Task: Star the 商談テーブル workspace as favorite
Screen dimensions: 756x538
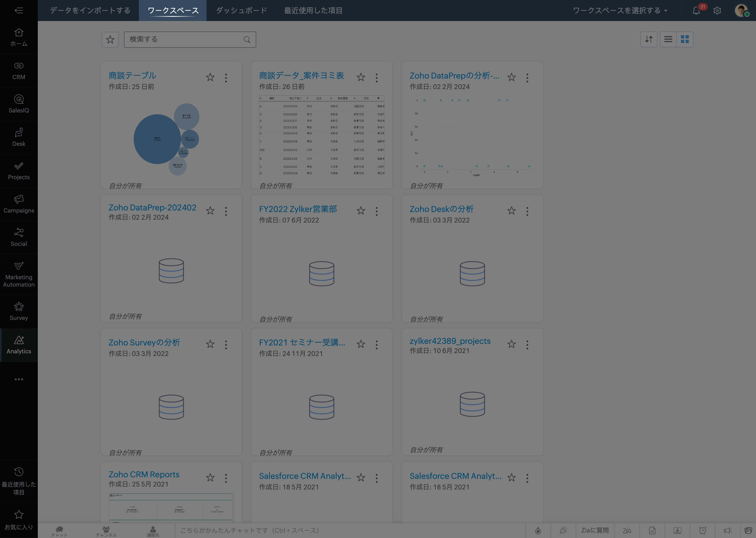Action: click(210, 77)
